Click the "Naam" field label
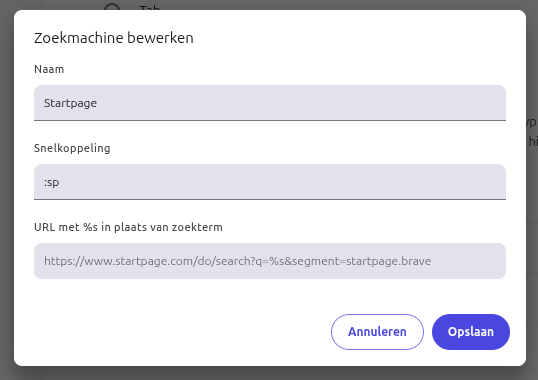 [49, 69]
